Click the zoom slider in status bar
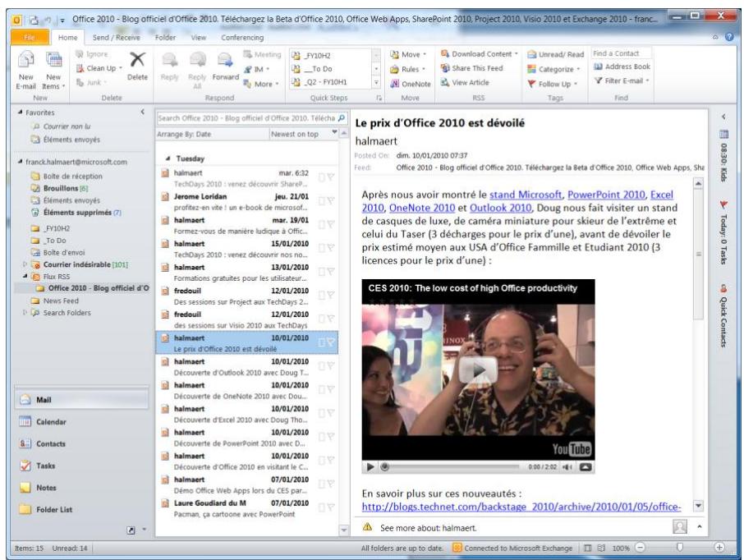The width and height of the screenshot is (744, 560). 679,547
